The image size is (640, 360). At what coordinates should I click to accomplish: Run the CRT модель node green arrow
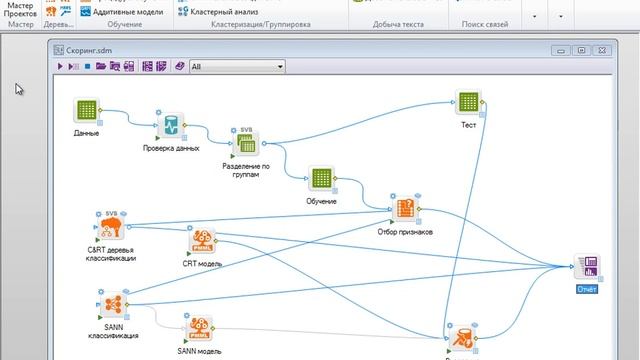click(189, 254)
